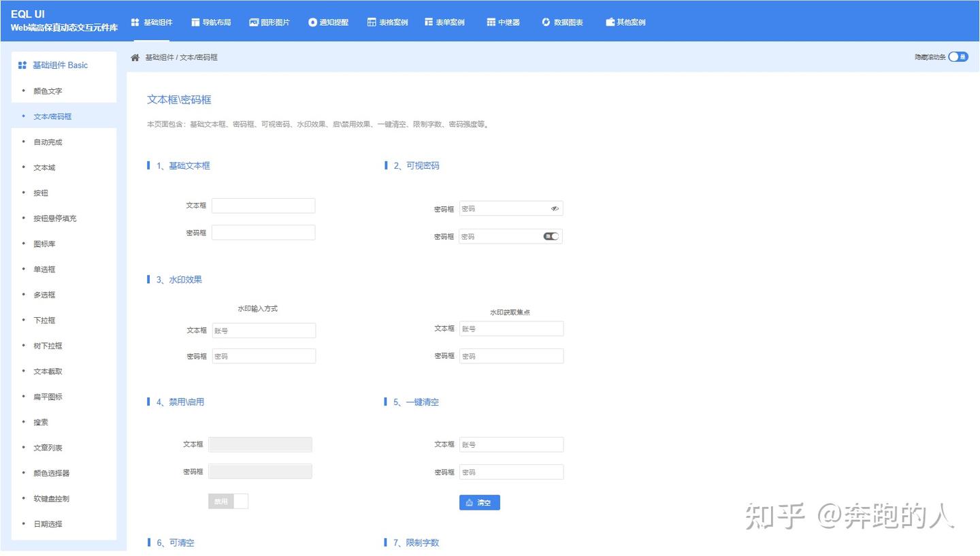Click the disabled 禁用 slider switch
Viewport: 980px width, 556px height.
point(228,500)
